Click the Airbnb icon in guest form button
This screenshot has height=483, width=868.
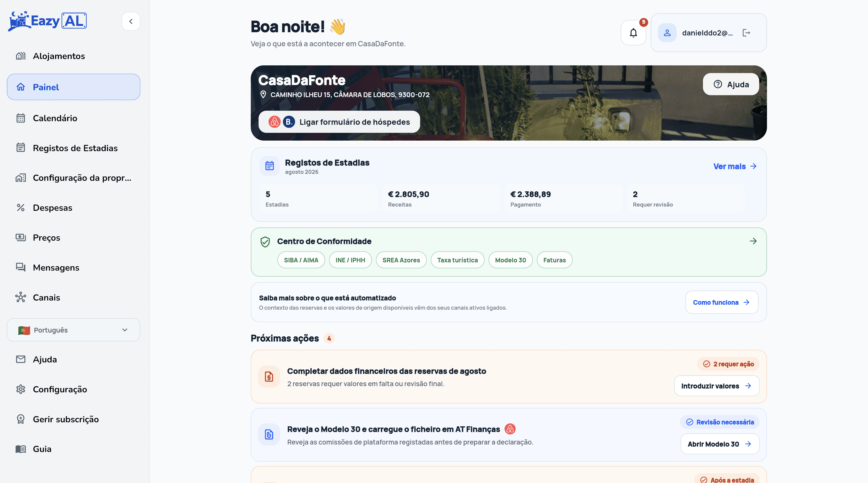[x=274, y=122]
